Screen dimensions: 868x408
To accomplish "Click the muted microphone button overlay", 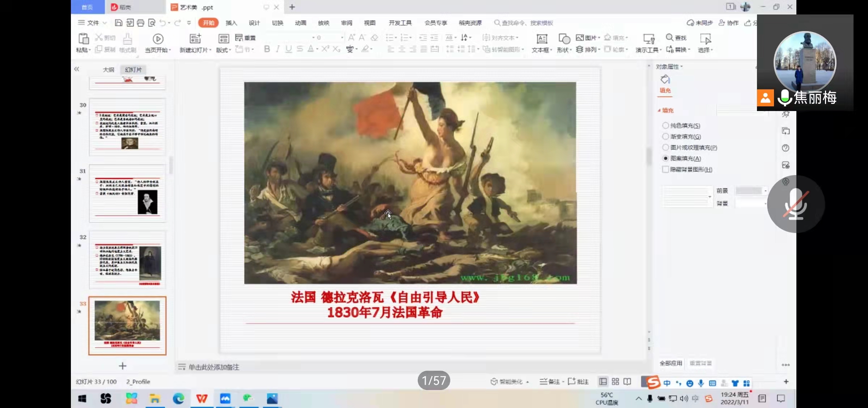I will click(796, 204).
